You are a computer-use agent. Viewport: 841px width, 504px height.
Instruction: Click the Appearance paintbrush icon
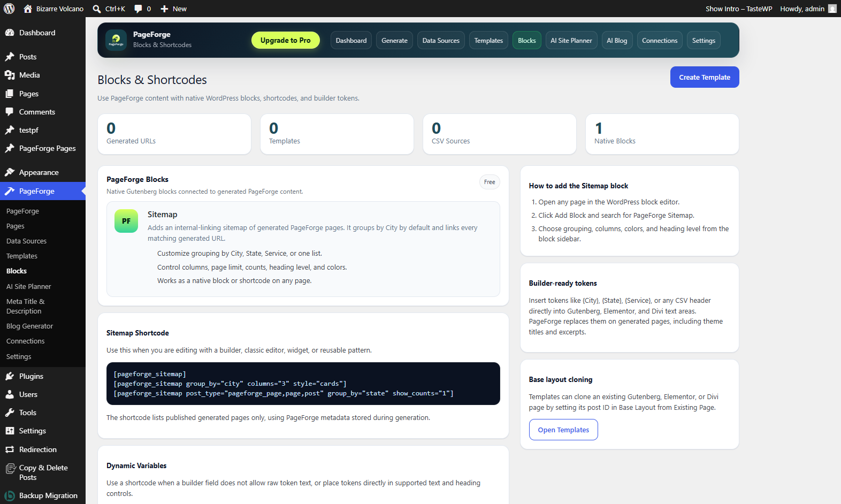(10, 172)
